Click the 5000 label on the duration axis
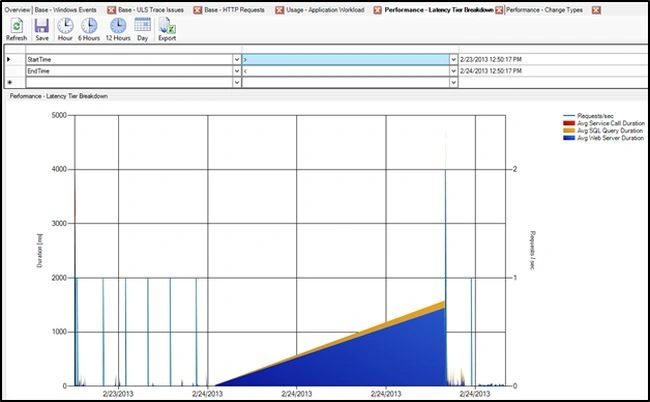 [59, 115]
